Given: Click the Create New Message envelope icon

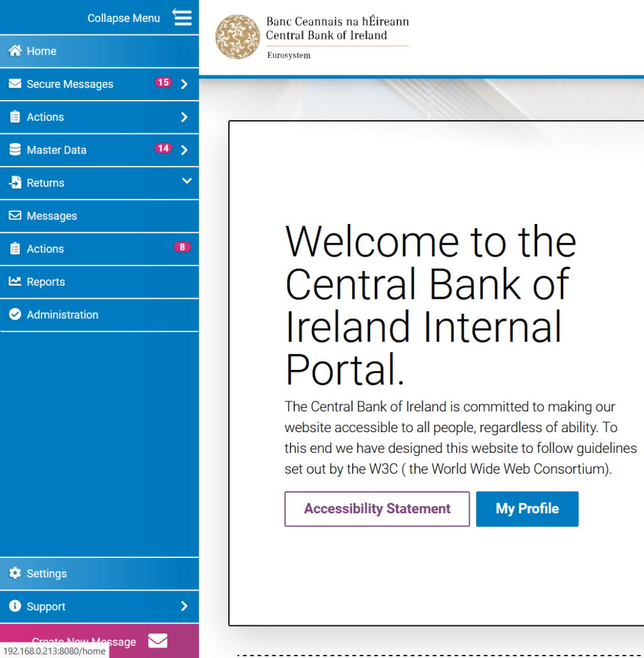Looking at the screenshot, I should coord(158,641).
